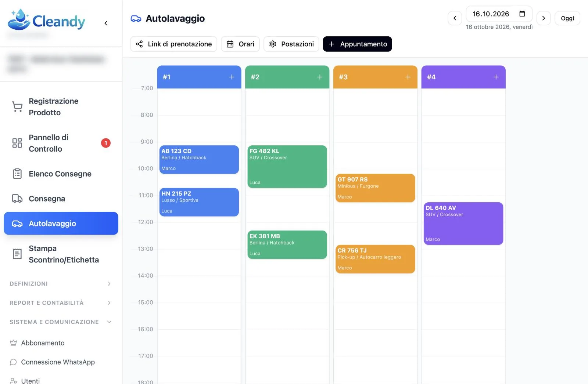Open appointment GT 907 RS
Image resolution: width=588 pixels, height=384 pixels.
375,188
